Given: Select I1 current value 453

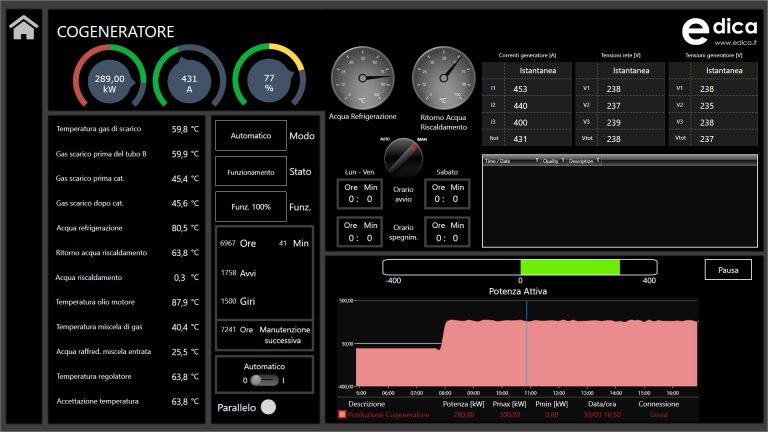Looking at the screenshot, I should tap(520, 89).
